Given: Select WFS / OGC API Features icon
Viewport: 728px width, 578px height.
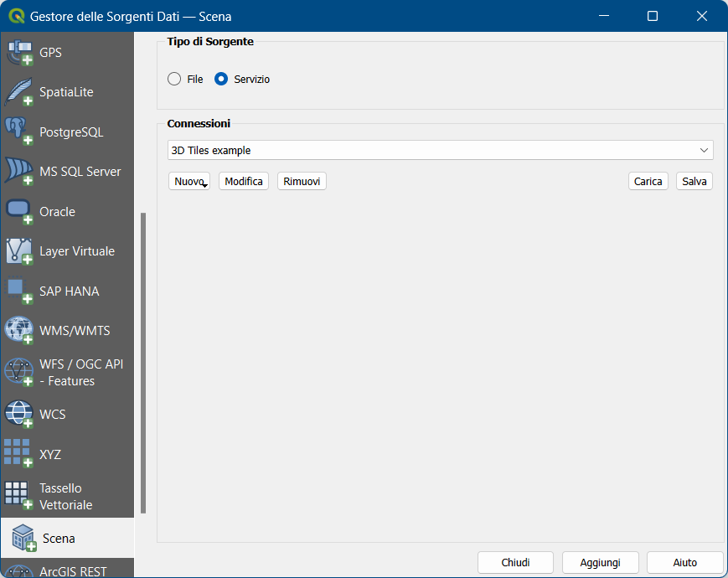Looking at the screenshot, I should click(x=18, y=372).
